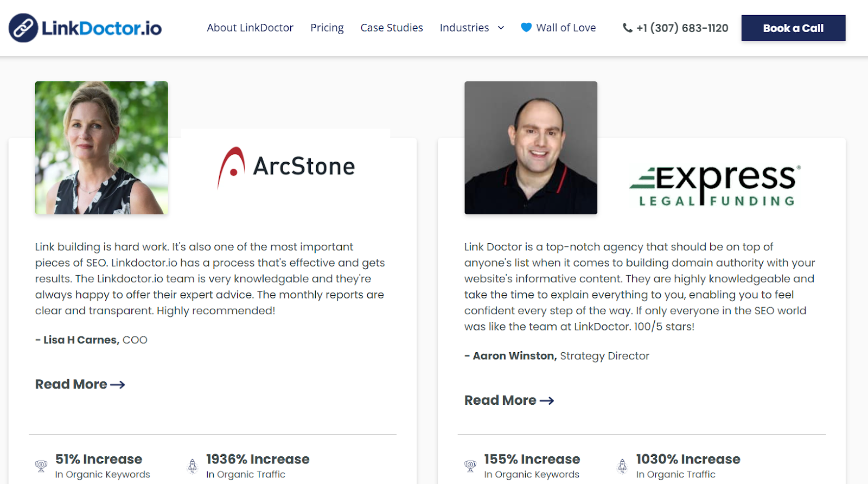Click the trophy icon beside 155% Increase
The height and width of the screenshot is (484, 868).
[x=470, y=466]
